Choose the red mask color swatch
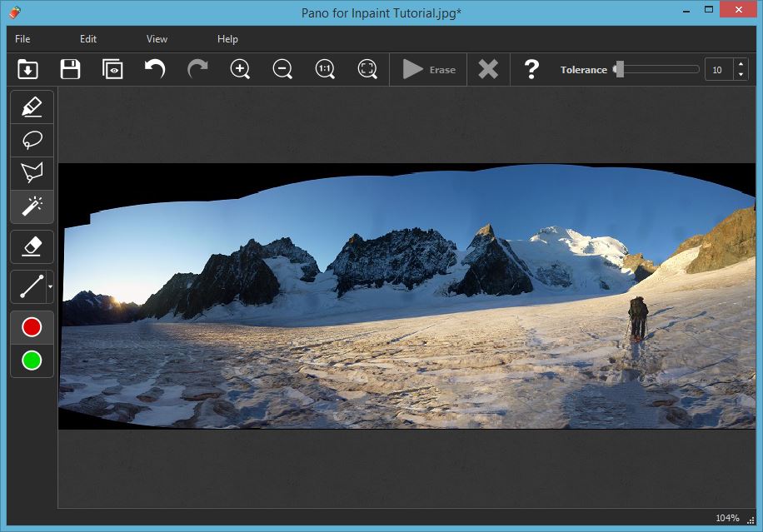Viewport: 763px width, 532px height. point(32,327)
